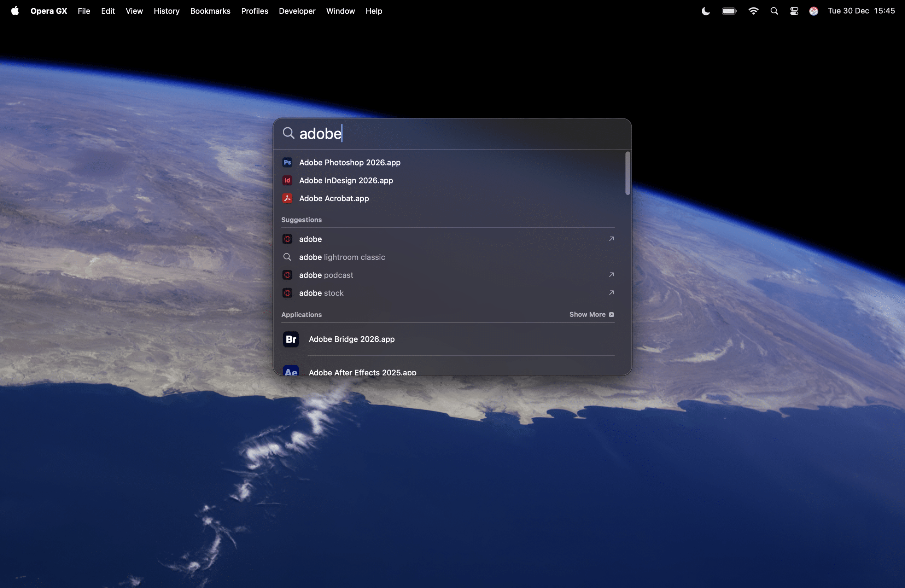Open Adobe Photoshop 2026 app icon
The width and height of the screenshot is (905, 588).
[x=287, y=162]
